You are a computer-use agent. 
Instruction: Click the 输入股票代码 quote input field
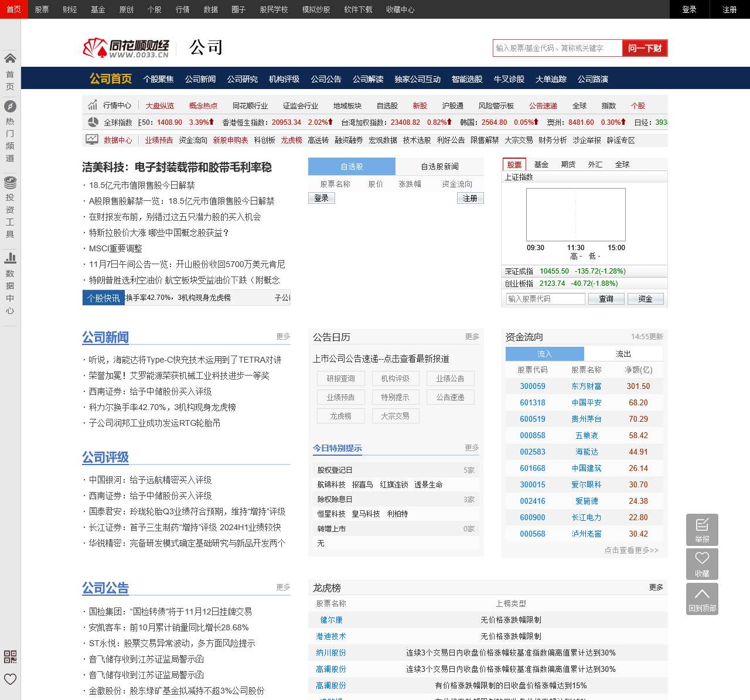click(x=546, y=299)
